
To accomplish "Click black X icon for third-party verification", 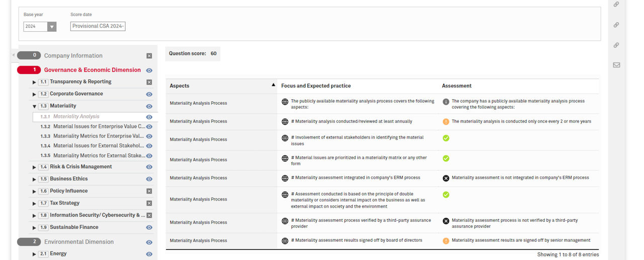I will point(446,221).
